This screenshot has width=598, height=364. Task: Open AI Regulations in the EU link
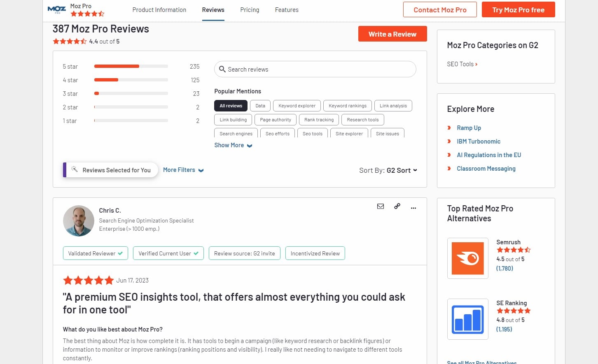click(x=489, y=155)
